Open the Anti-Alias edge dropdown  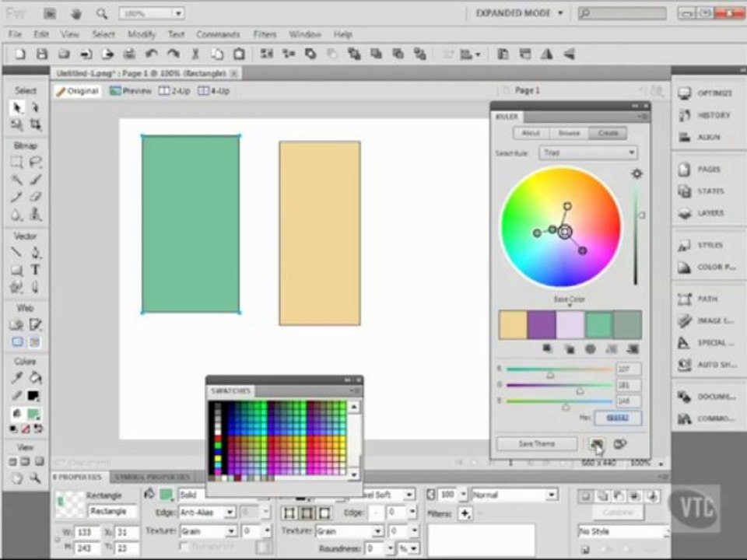207,513
